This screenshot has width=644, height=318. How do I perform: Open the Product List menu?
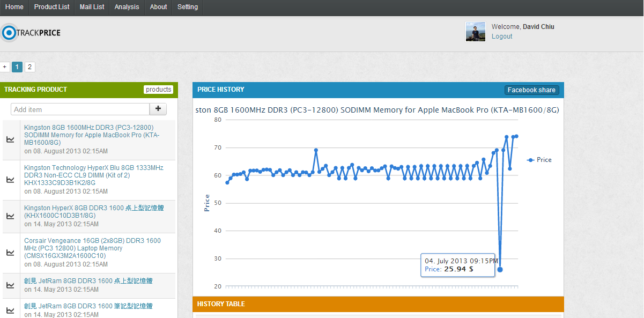point(51,7)
